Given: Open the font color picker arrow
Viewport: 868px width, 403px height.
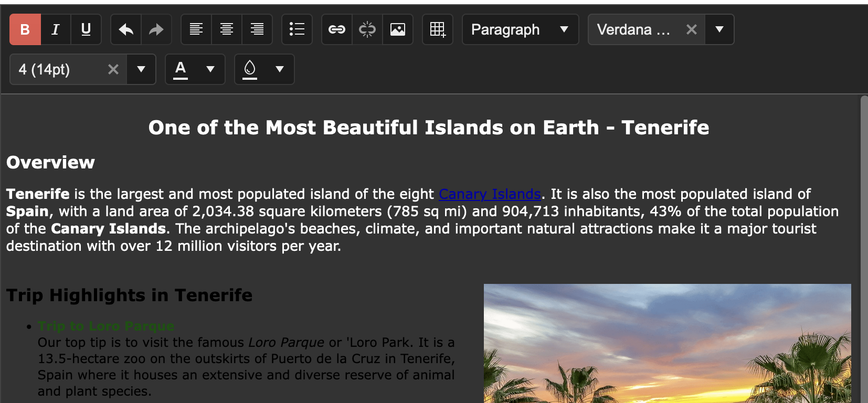Looking at the screenshot, I should click(210, 69).
